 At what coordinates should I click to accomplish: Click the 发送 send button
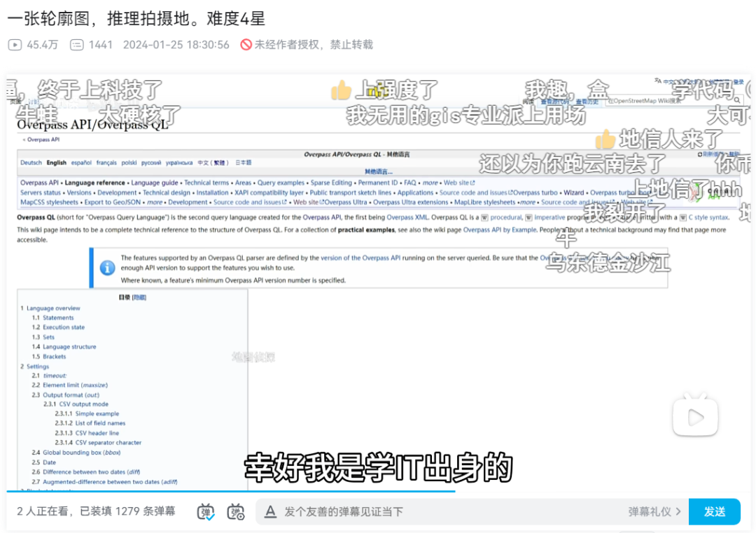tap(715, 511)
